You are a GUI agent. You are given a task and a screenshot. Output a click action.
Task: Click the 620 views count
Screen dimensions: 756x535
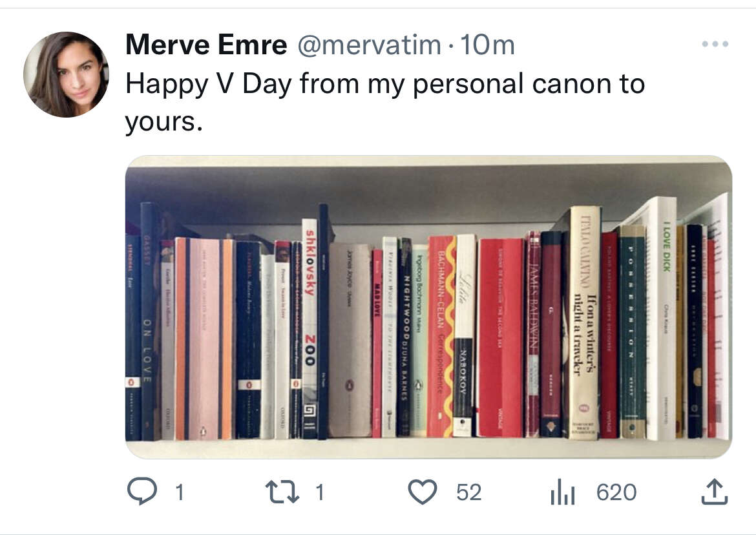click(x=616, y=492)
